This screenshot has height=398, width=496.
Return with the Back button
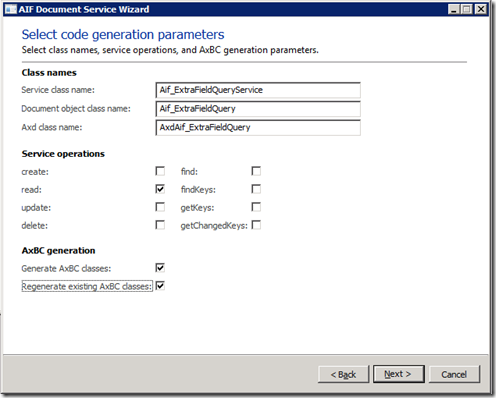point(343,374)
